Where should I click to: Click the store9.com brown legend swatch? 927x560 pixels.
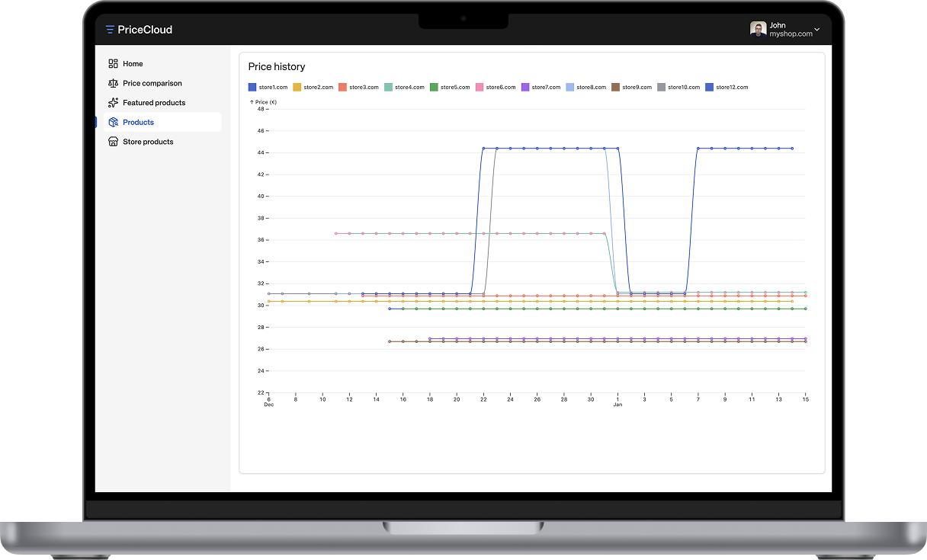point(615,88)
